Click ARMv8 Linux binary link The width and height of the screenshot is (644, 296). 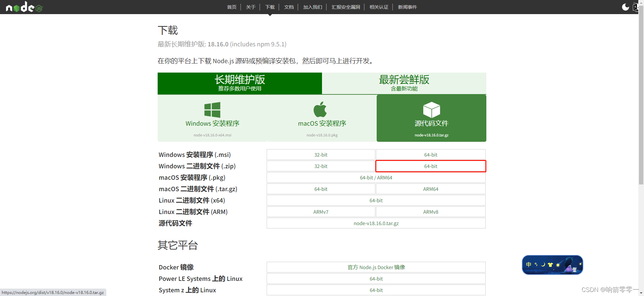431,212
